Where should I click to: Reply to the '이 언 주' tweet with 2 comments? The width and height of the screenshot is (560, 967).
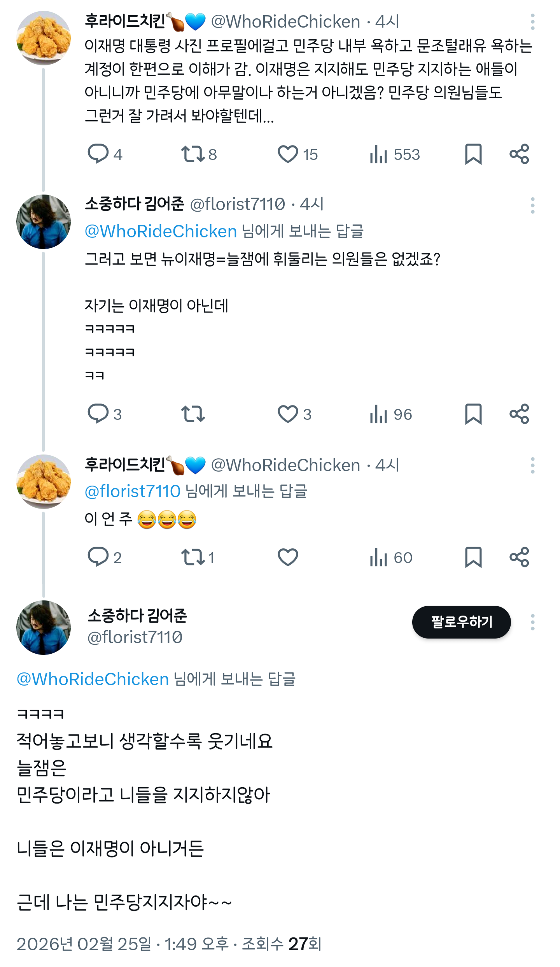coord(105,557)
